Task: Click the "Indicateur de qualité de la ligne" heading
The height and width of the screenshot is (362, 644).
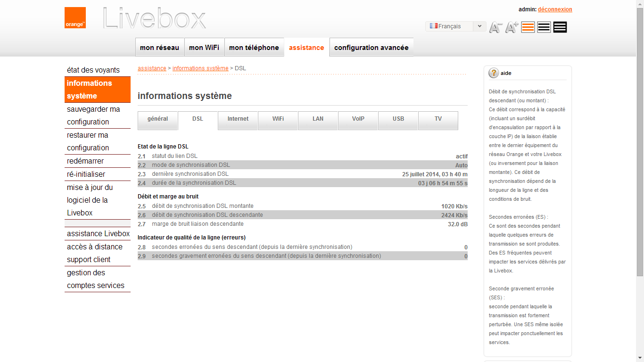Action: 191,238
